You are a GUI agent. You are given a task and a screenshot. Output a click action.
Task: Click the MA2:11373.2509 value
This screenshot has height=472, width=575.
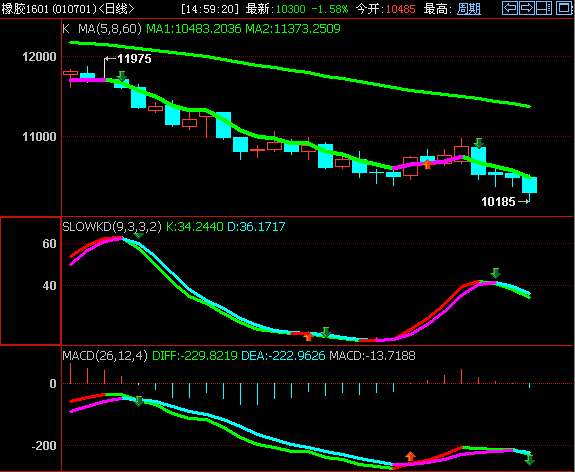point(293,29)
